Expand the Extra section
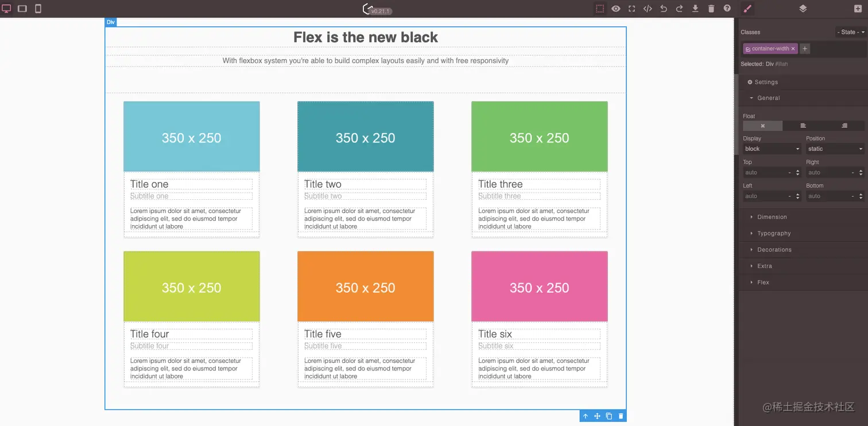 [803, 266]
